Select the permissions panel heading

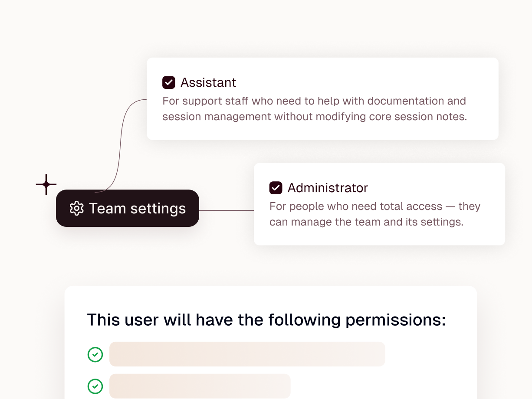[x=266, y=320]
